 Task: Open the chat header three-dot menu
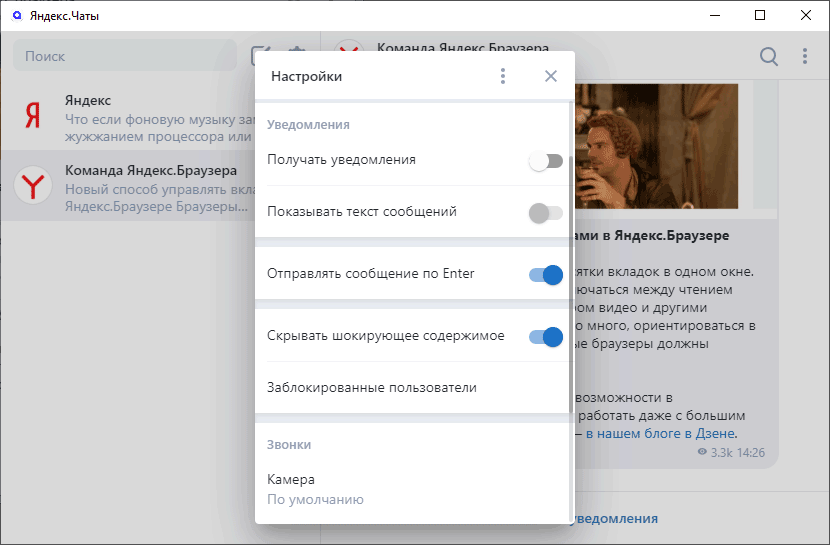[x=805, y=56]
